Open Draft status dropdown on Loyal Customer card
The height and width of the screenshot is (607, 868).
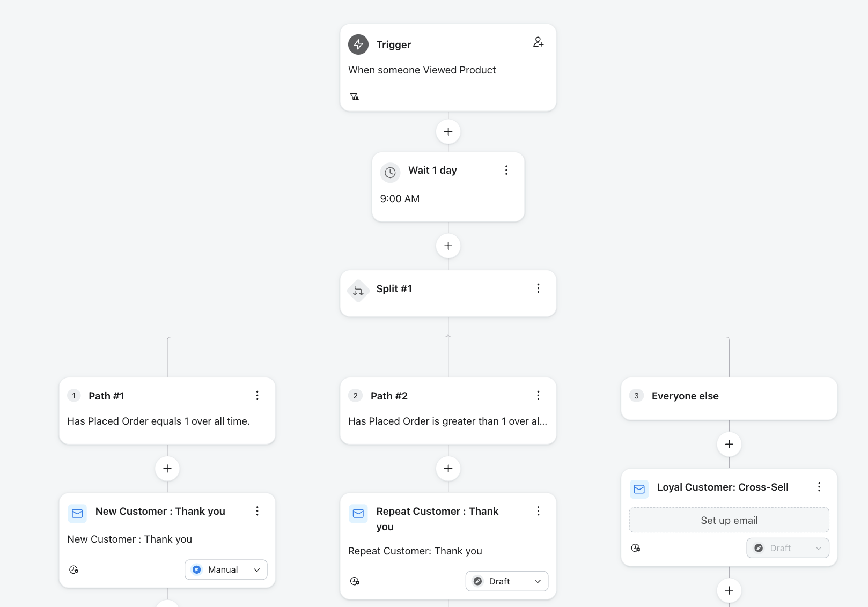click(788, 548)
